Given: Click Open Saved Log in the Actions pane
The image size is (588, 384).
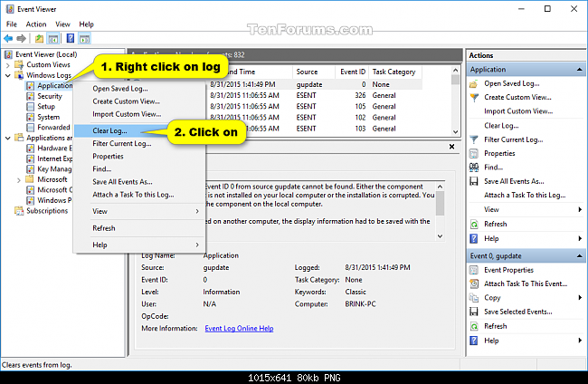Looking at the screenshot, I should (512, 83).
